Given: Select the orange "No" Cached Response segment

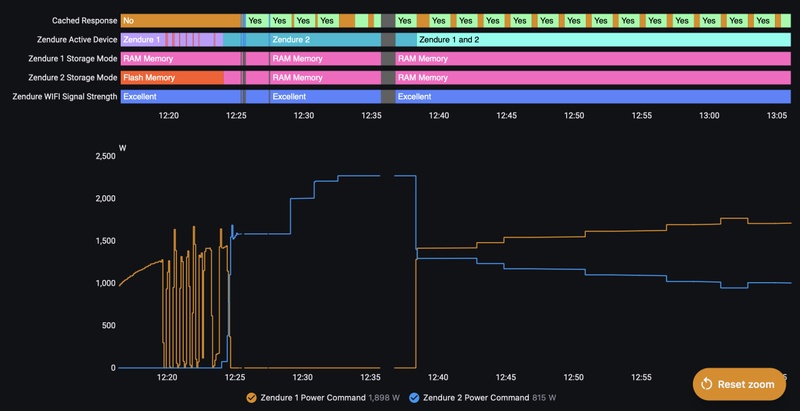Looking at the screenshot, I should pos(181,21).
